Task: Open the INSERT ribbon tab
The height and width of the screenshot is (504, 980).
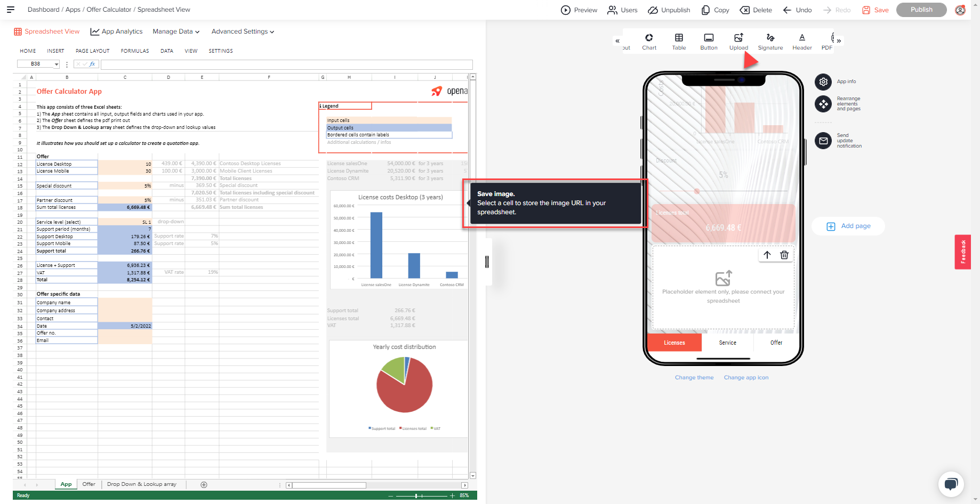Action: pyautogui.click(x=55, y=51)
